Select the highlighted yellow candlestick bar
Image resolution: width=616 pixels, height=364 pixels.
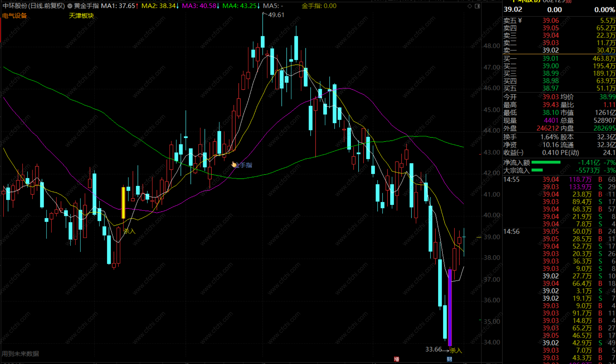(123, 202)
